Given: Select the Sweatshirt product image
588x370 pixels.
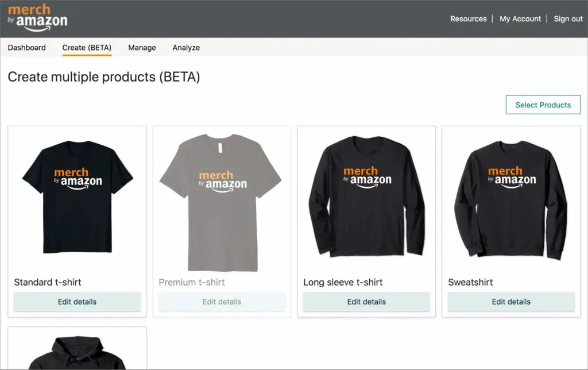Looking at the screenshot, I should tap(510, 198).
